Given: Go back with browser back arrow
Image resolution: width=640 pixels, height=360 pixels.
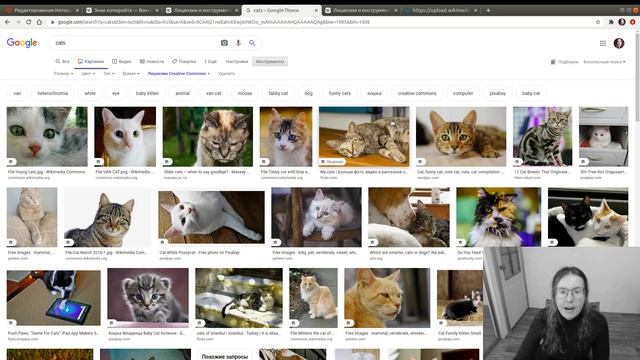Looking at the screenshot, I should click(7, 22).
